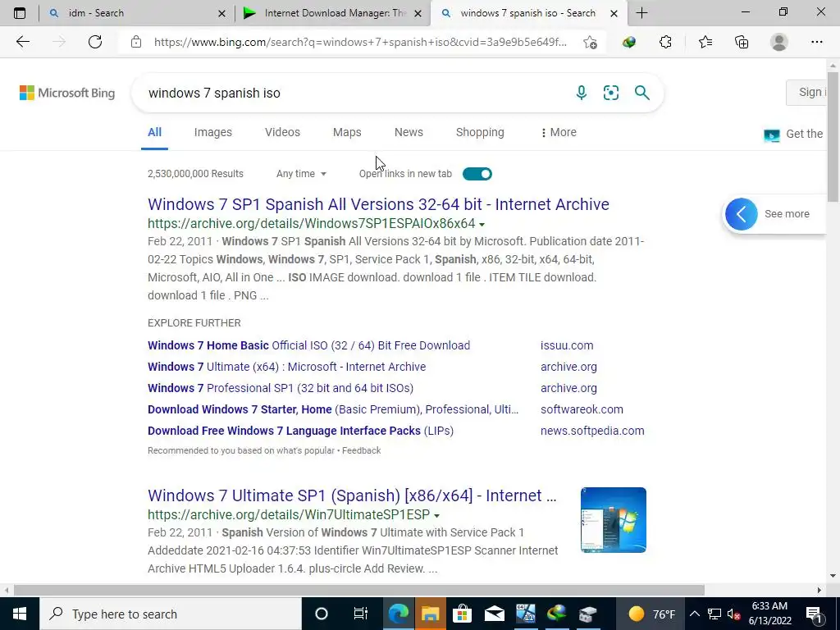Select the Images search tab
This screenshot has height=630, width=840.
[212, 132]
